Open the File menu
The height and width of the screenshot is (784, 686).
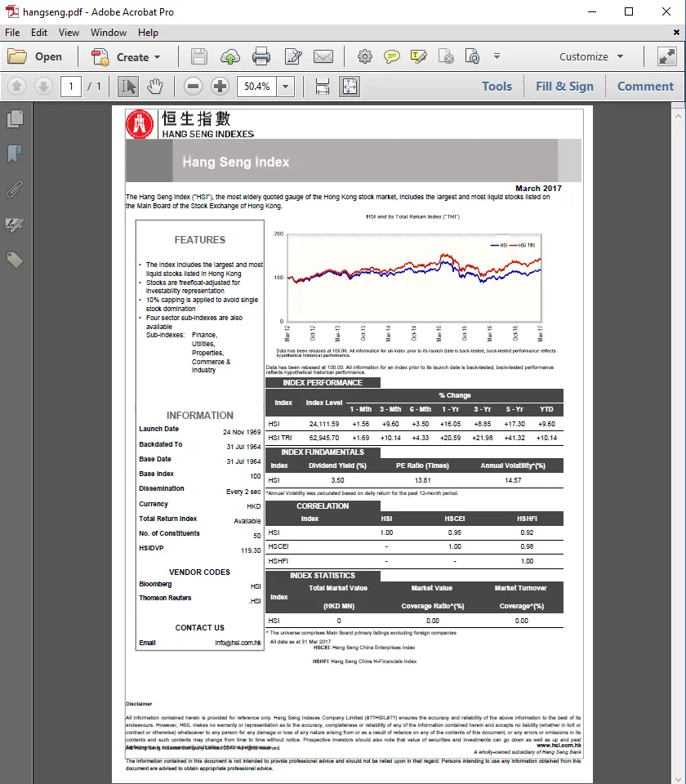click(12, 33)
